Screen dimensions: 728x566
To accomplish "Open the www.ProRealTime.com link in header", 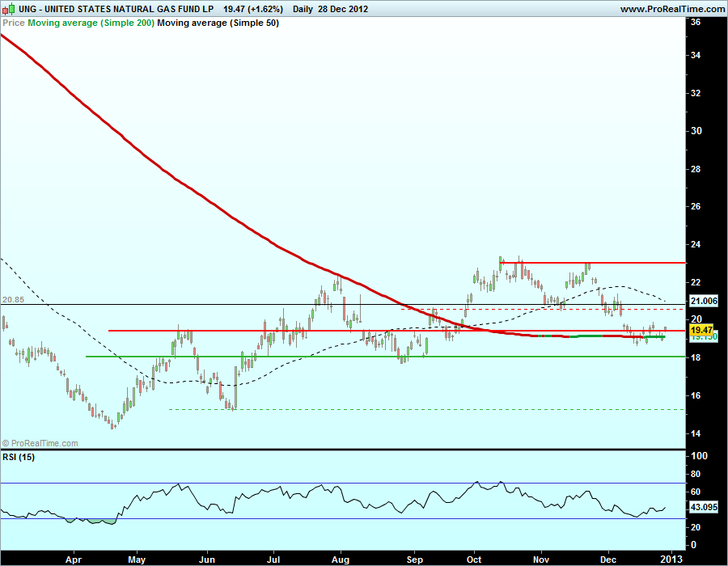I will (x=672, y=9).
